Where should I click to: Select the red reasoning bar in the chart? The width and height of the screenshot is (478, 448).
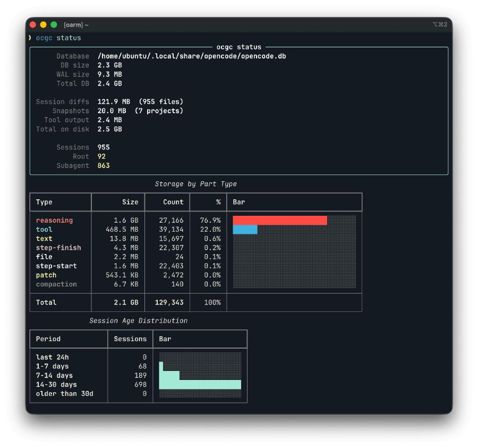point(279,219)
